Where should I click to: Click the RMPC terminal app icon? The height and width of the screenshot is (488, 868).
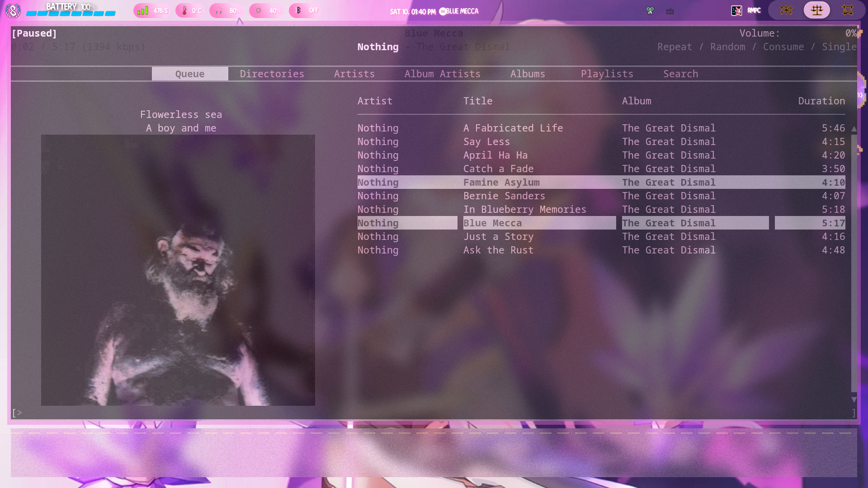736,10
